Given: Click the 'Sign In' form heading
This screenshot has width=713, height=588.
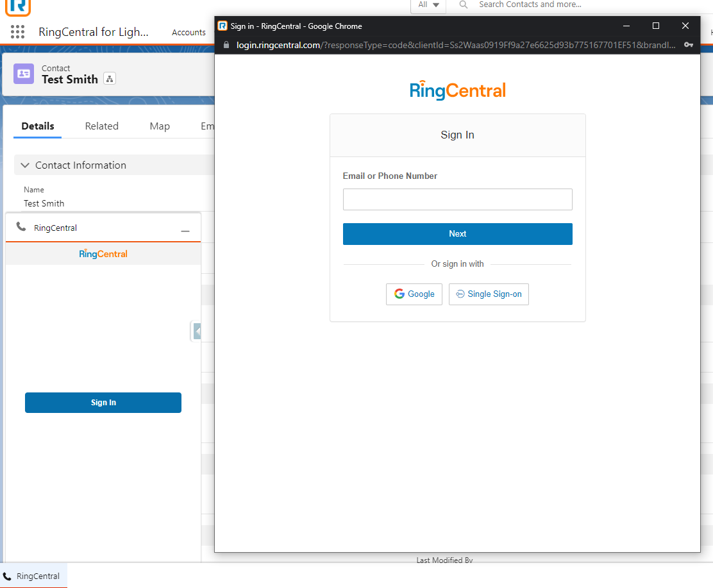Looking at the screenshot, I should (x=457, y=135).
